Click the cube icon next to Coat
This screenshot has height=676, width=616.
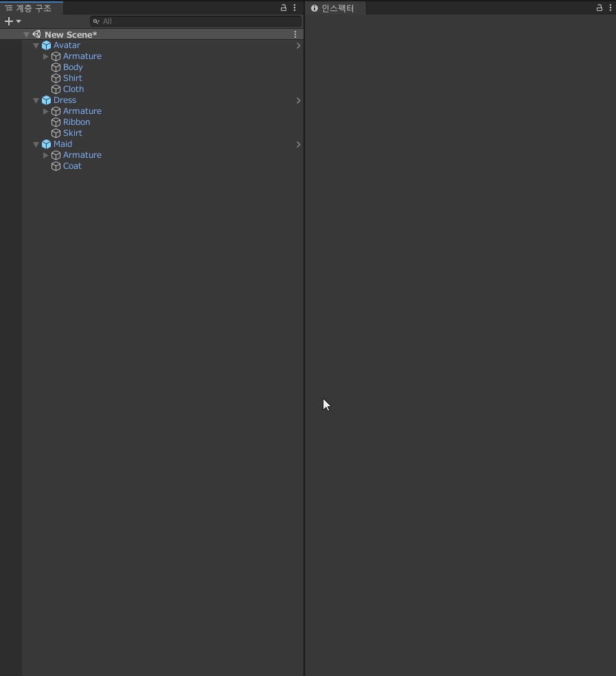click(x=56, y=166)
